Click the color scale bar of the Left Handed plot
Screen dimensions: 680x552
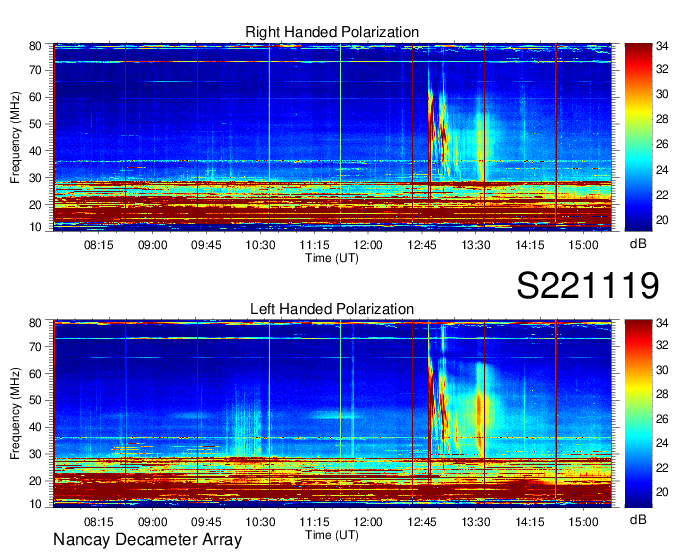point(638,413)
